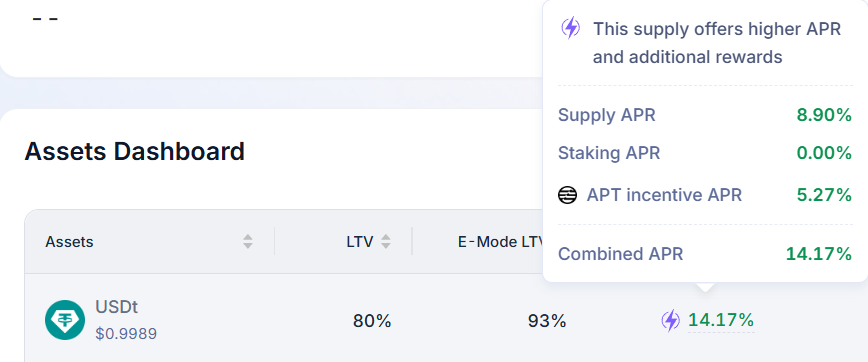This screenshot has height=362, width=868.
Task: Click the APT token icon in tooltip
Action: 567,195
